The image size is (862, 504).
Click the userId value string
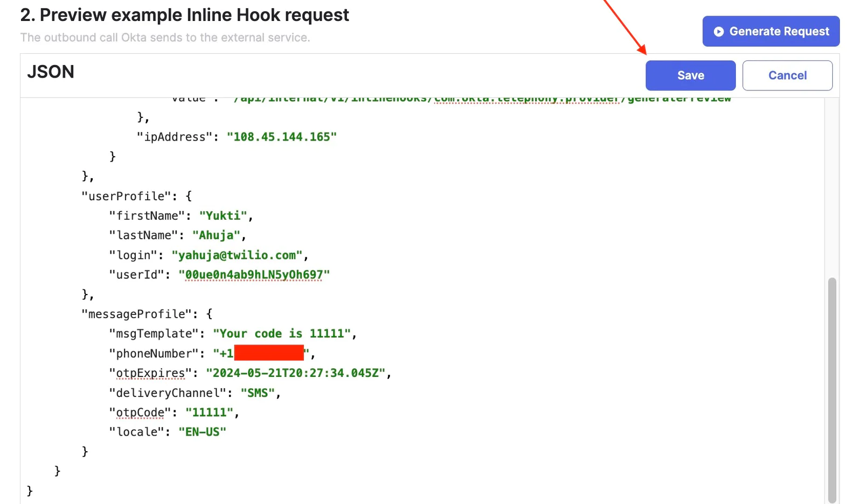[254, 275]
